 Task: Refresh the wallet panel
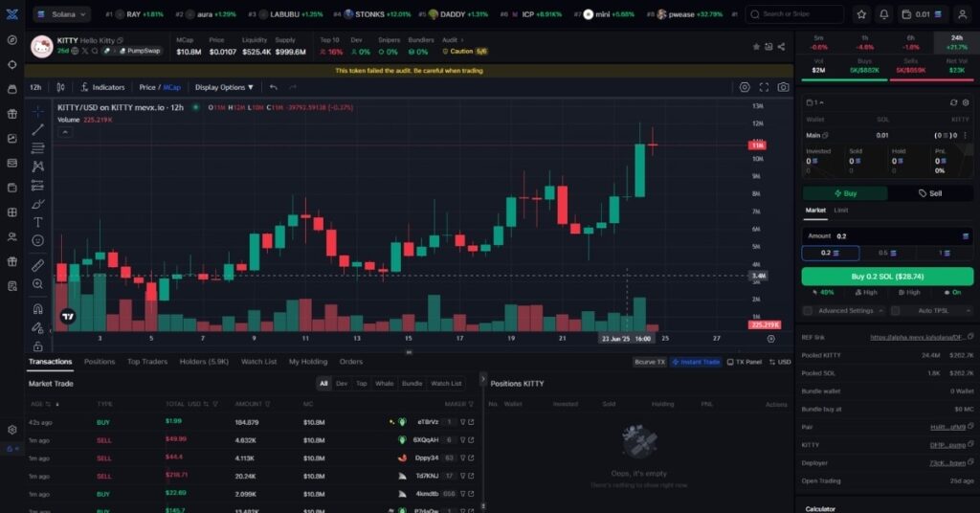[x=953, y=102]
